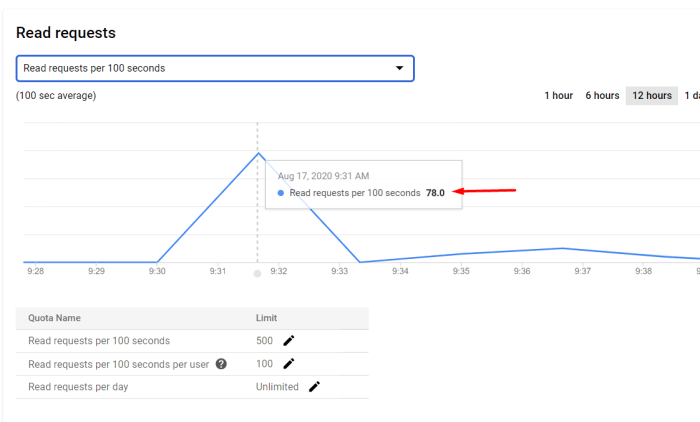Viewport: 700px width, 422px height.
Task: Click Read requests per 100 seconds per user
Action: coord(118,364)
